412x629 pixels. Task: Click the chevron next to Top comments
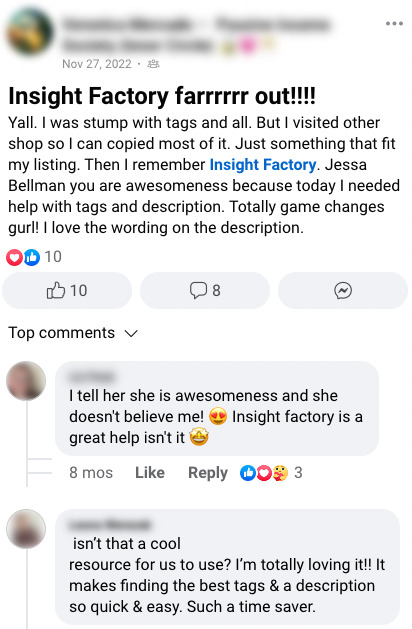coord(131,333)
